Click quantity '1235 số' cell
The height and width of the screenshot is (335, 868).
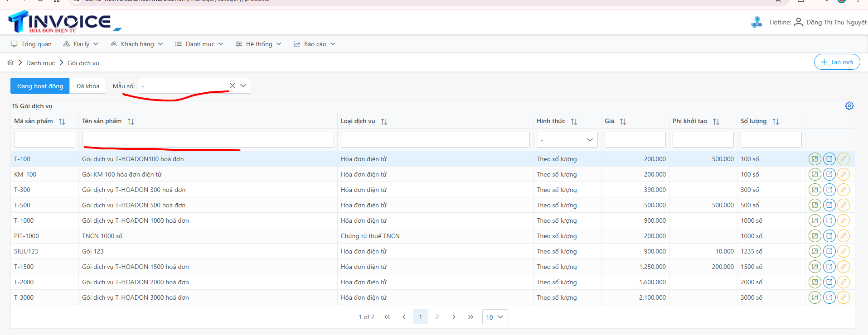pyautogui.click(x=752, y=251)
